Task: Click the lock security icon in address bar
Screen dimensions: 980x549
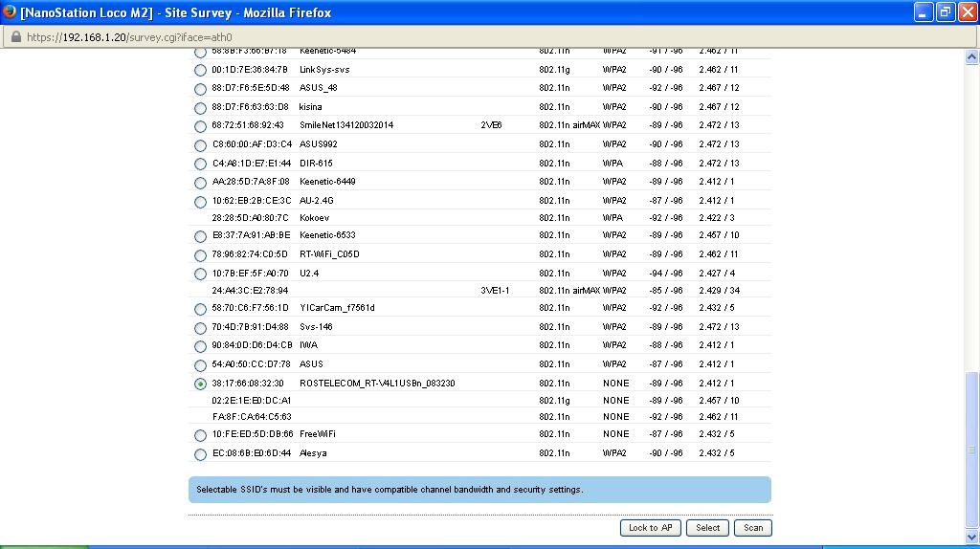Action: (x=16, y=37)
